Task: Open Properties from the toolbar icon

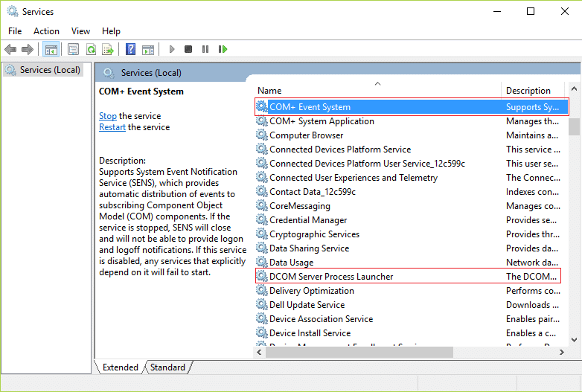Action: coord(74,50)
